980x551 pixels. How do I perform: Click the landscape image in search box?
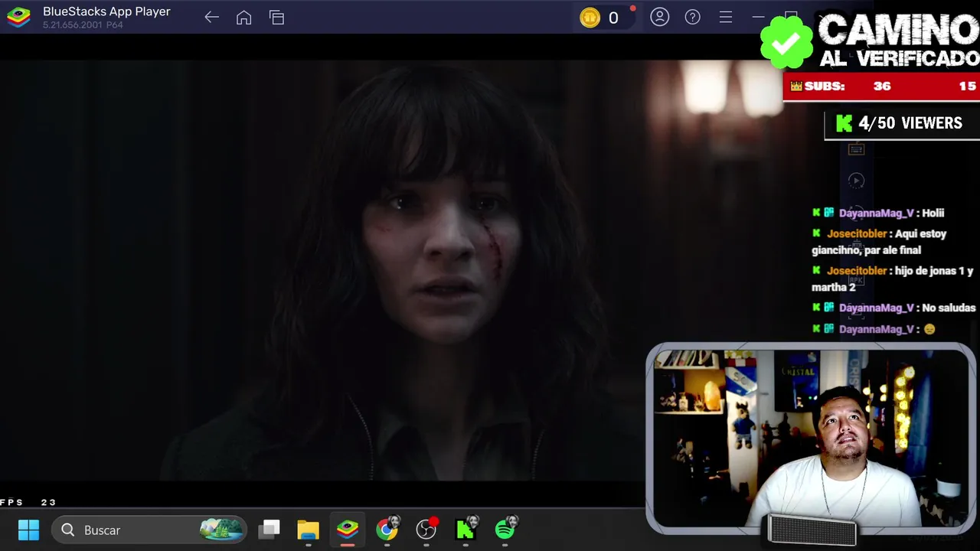pos(221,530)
